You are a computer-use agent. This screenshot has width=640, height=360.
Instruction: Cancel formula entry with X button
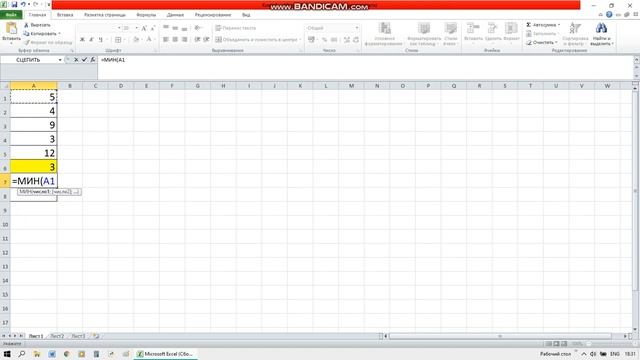[x=76, y=60]
